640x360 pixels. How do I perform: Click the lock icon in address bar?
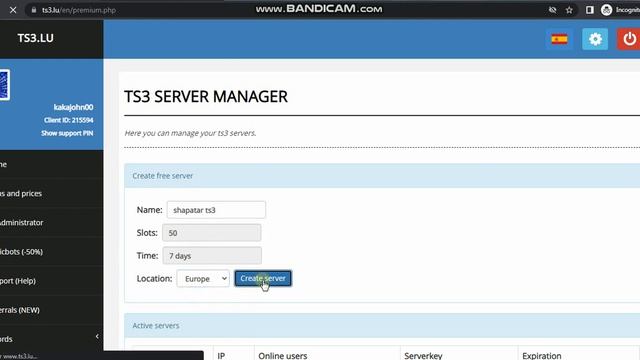[34, 10]
